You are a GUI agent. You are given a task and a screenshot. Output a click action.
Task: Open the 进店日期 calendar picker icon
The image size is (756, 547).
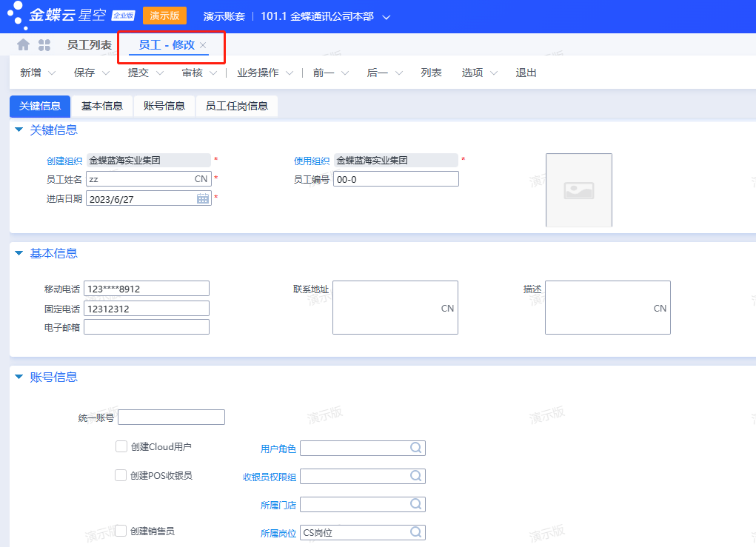coord(203,198)
